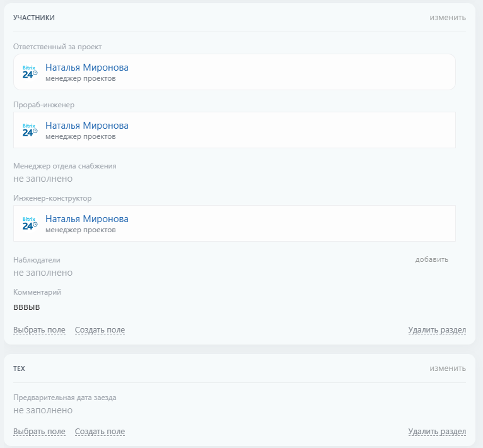Screen dimensions: 483x448
Task: Click empty Менеджер отдела снабжения field value
Action: coord(43,179)
